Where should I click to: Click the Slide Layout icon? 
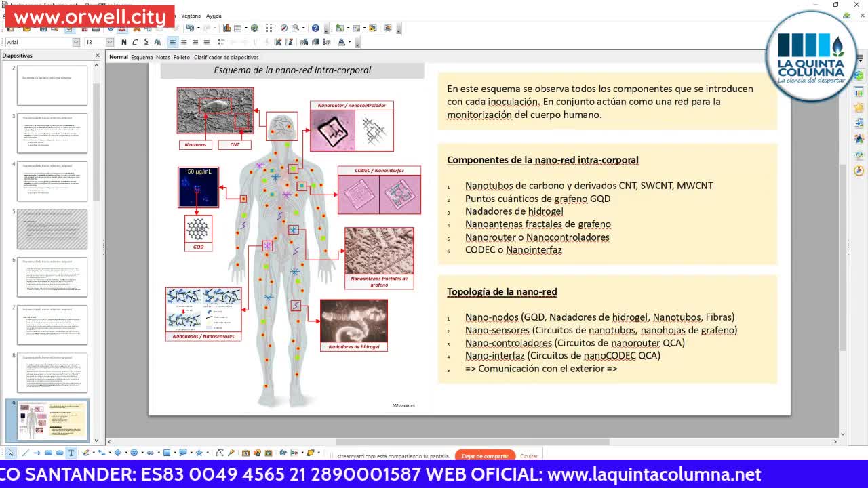click(x=356, y=28)
